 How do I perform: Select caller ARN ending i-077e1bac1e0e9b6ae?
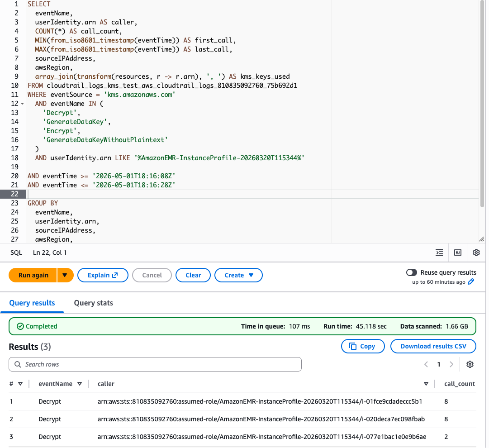pyautogui.click(x=261, y=437)
